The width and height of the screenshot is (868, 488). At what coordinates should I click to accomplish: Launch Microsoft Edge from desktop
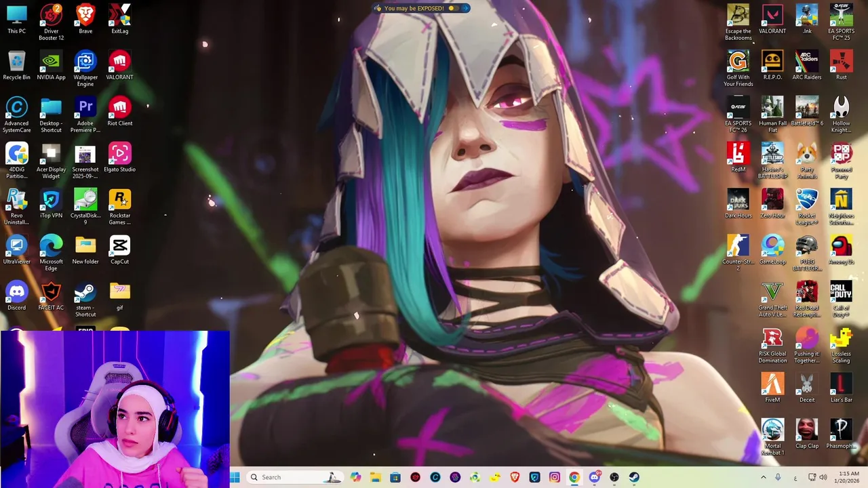51,253
